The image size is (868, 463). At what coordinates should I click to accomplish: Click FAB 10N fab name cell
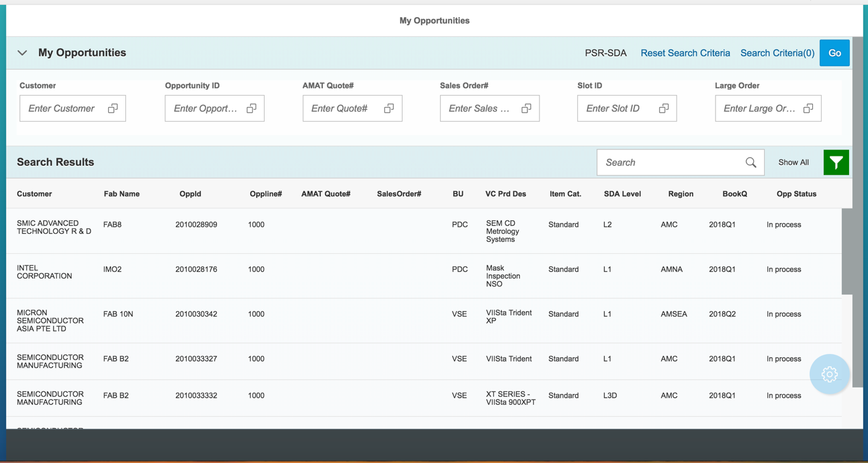(118, 314)
